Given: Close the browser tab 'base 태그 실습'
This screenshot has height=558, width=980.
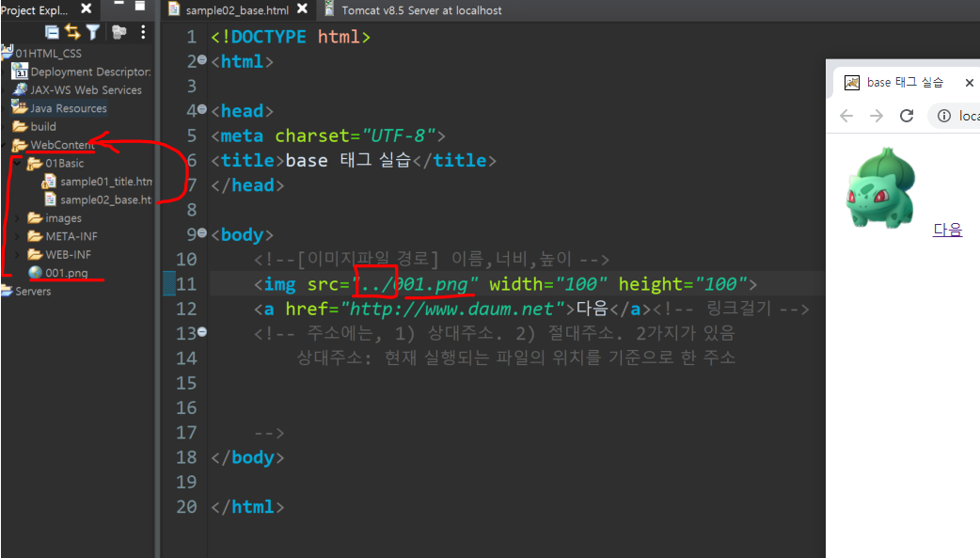Looking at the screenshot, I should coord(969,83).
